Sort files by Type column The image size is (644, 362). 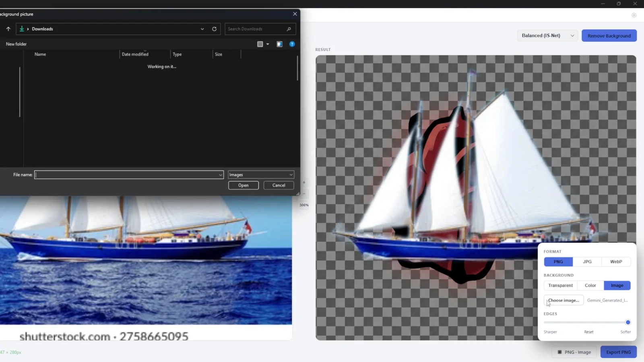177,54
